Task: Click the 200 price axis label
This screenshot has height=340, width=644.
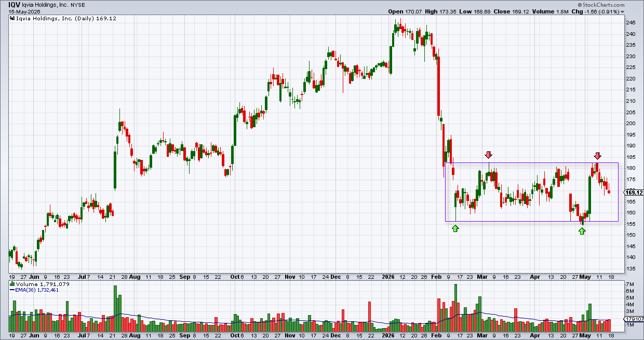Action: click(x=629, y=124)
